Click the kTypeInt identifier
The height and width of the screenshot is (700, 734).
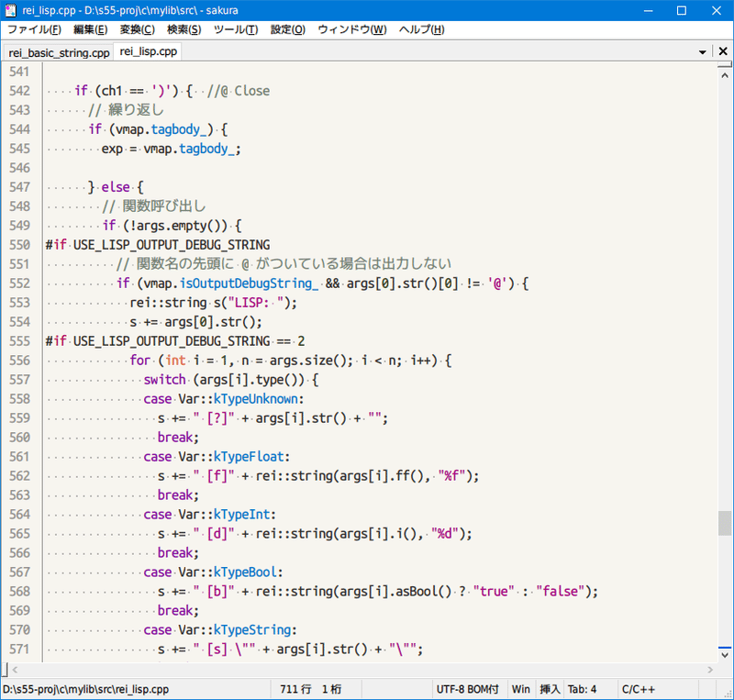pos(241,515)
